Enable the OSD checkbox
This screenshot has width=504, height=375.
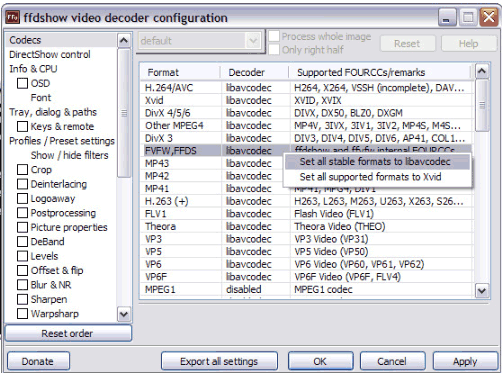[22, 83]
